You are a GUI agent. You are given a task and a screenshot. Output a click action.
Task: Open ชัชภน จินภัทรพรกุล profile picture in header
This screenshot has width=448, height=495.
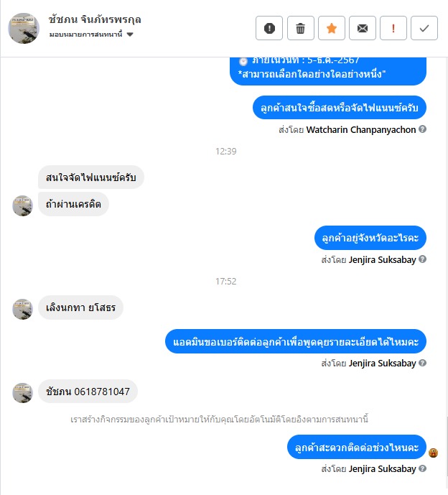click(x=24, y=28)
